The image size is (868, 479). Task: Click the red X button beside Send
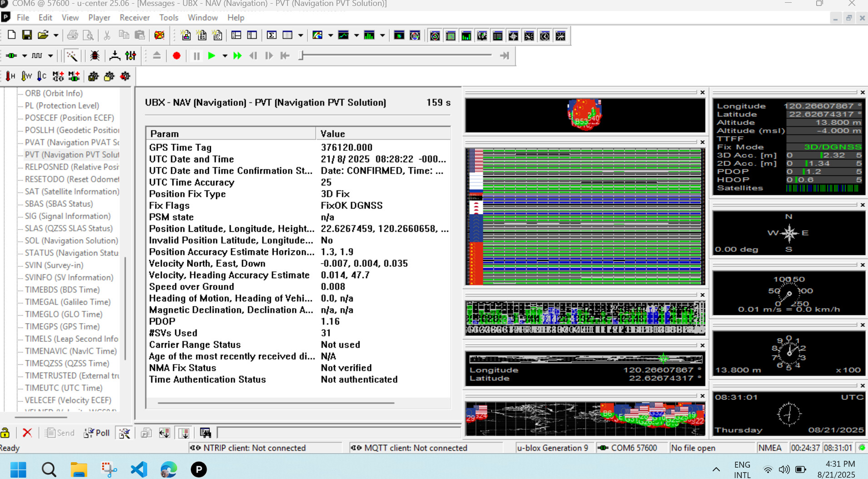click(27, 433)
